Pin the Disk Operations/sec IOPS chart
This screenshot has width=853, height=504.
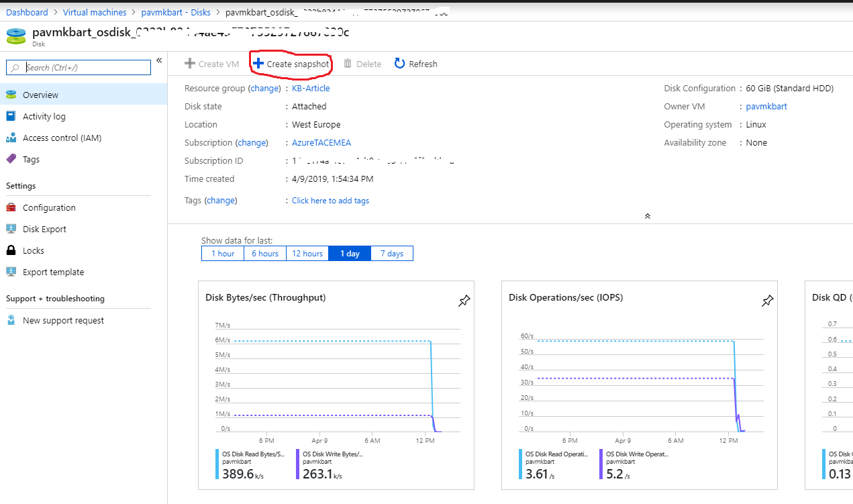coord(767,301)
